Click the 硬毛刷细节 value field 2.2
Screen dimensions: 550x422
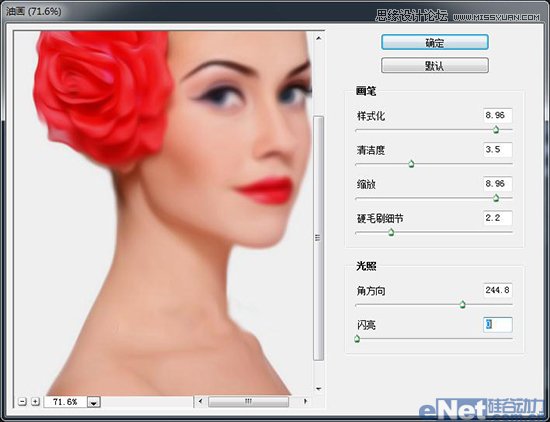click(498, 218)
